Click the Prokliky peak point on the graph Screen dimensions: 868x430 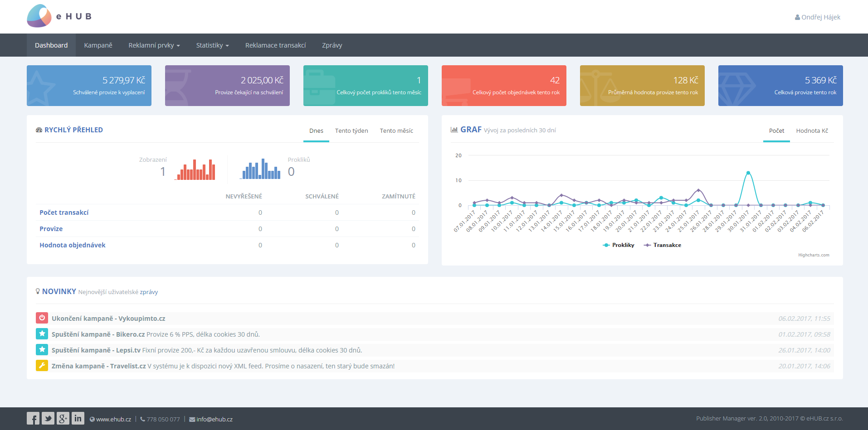pyautogui.click(x=748, y=173)
